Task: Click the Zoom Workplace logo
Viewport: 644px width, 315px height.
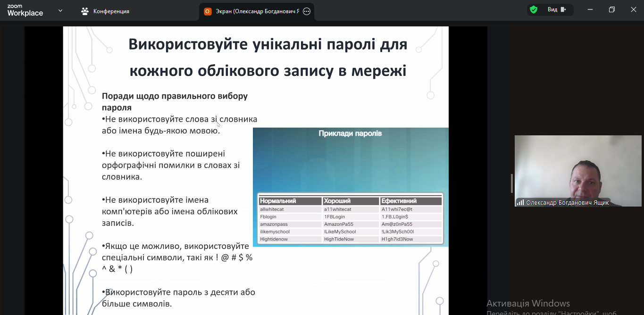Action: click(25, 11)
